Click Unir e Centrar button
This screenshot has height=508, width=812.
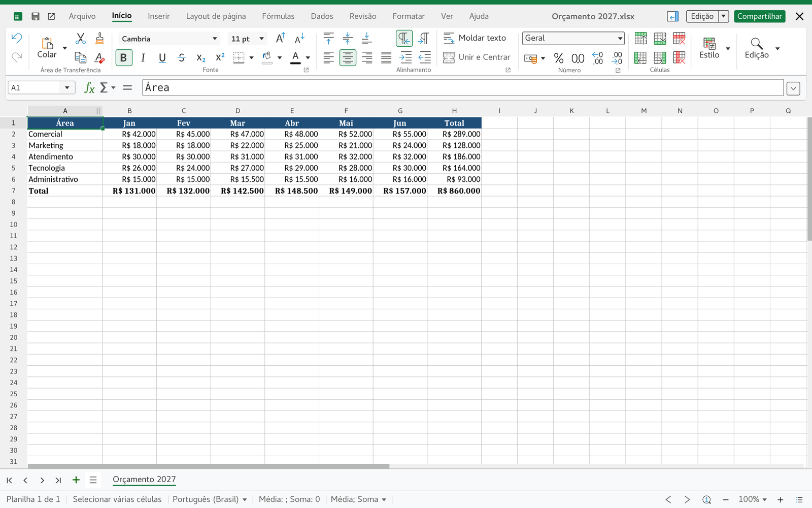[x=477, y=57]
